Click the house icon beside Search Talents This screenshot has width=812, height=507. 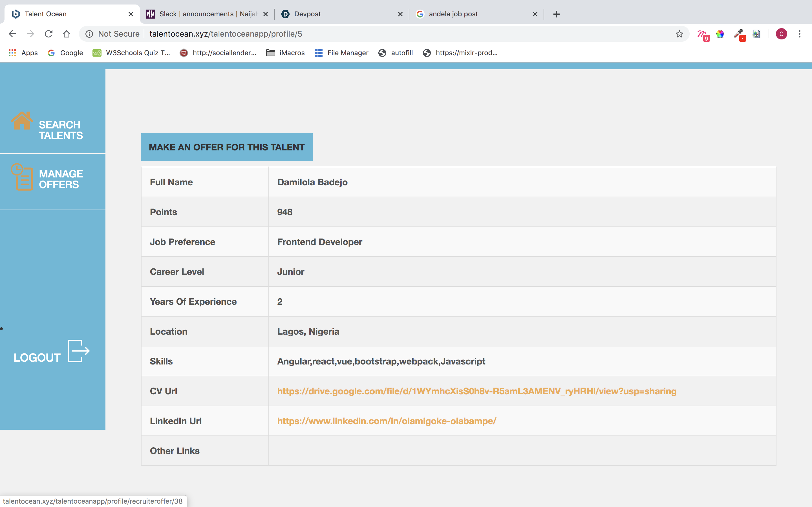pos(22,121)
